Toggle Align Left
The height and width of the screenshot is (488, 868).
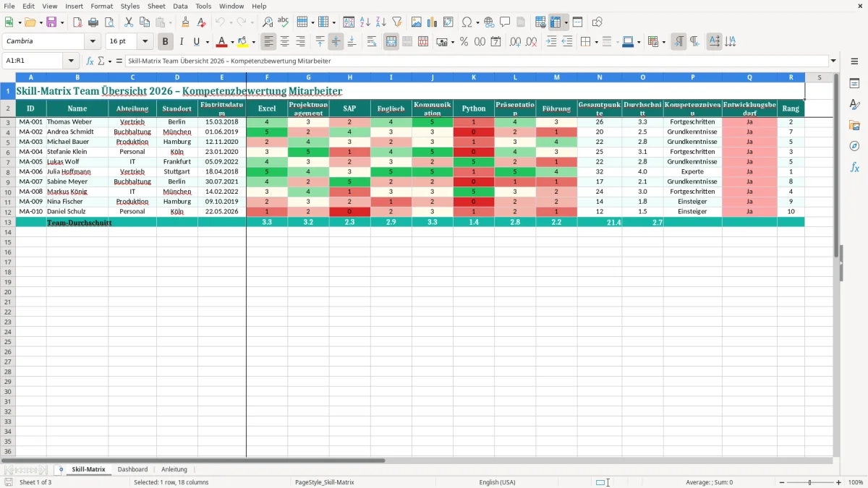click(x=269, y=42)
